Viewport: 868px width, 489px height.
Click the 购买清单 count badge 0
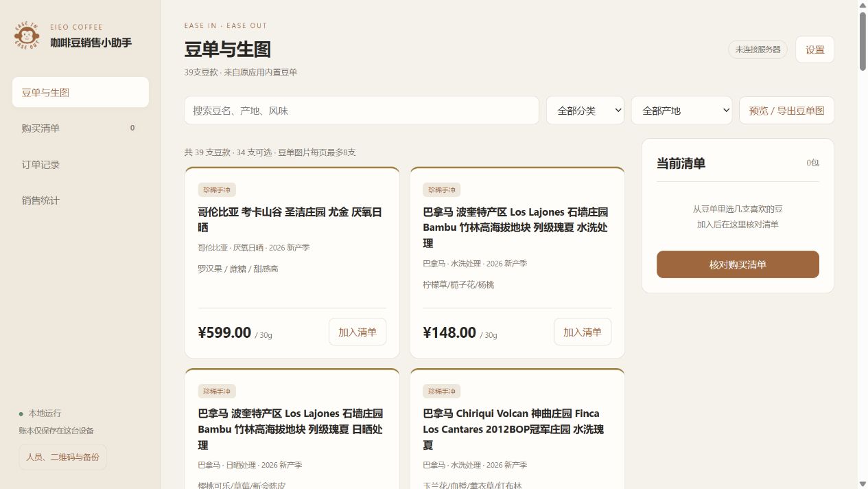(132, 128)
